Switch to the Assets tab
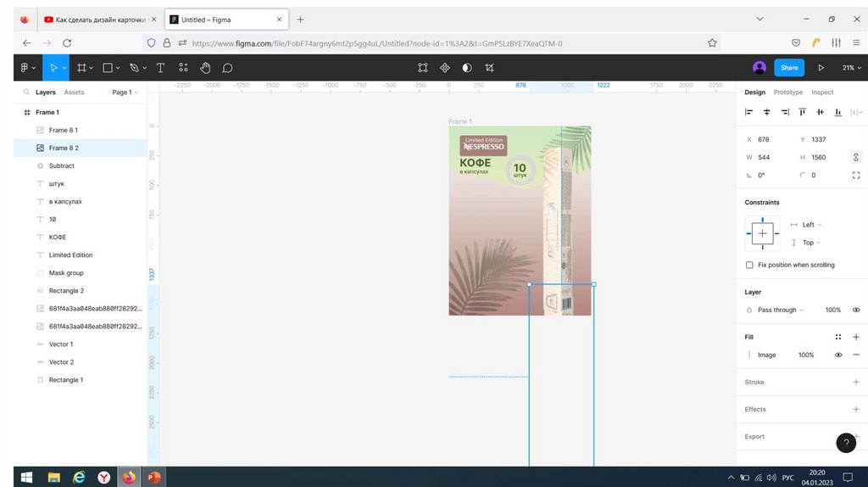868x487 pixels. 75,92
